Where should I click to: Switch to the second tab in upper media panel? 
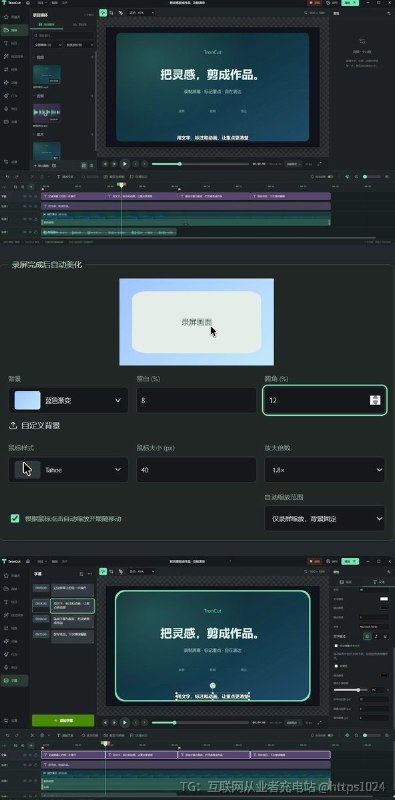80,24
